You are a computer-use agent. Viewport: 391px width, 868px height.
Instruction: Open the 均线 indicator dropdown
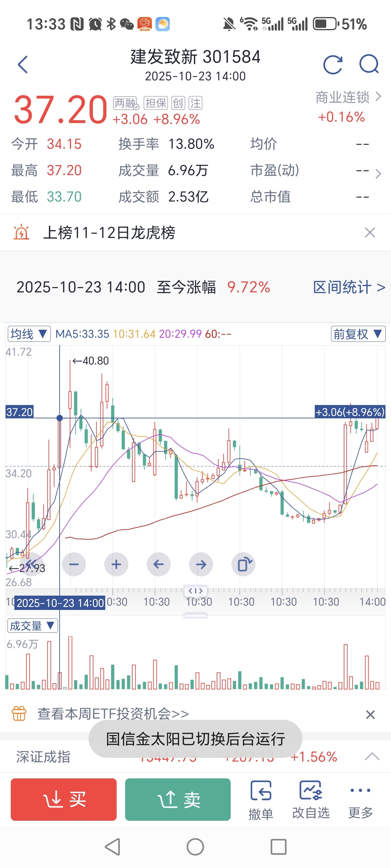(x=29, y=334)
